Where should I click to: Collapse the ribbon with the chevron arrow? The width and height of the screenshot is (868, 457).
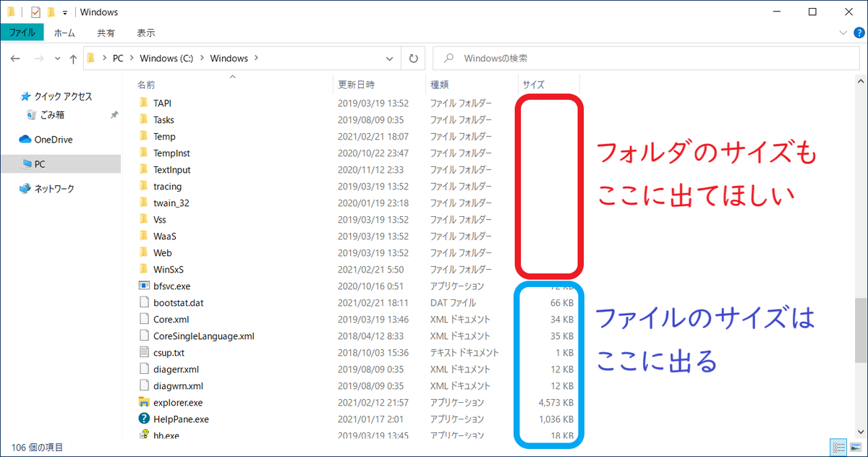coord(843,33)
